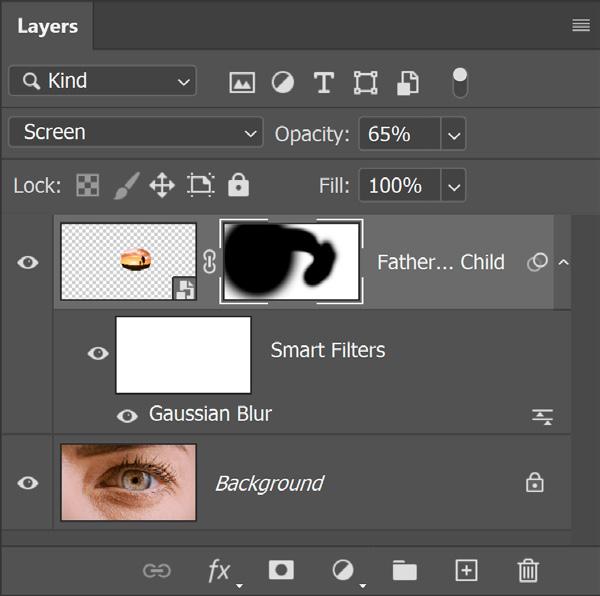Viewport: 600px width, 596px height.
Task: Collapse the Father Child layer's smart filters
Action: [563, 262]
